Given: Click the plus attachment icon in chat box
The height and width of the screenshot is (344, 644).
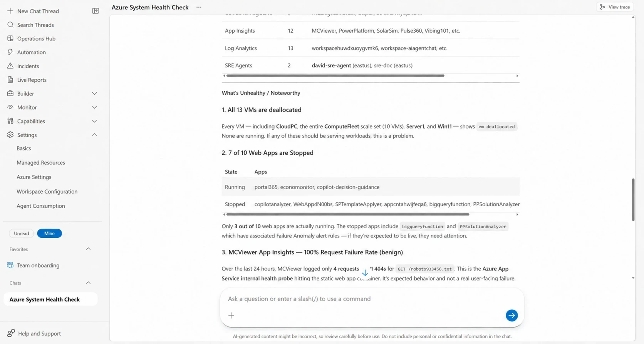Looking at the screenshot, I should point(231,316).
